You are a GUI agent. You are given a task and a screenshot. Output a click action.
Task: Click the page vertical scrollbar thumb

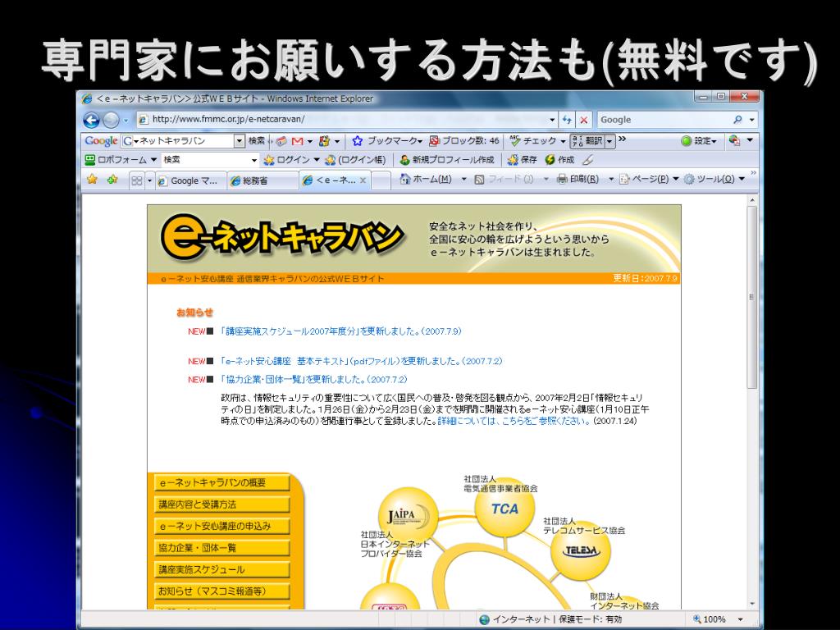coord(751,297)
